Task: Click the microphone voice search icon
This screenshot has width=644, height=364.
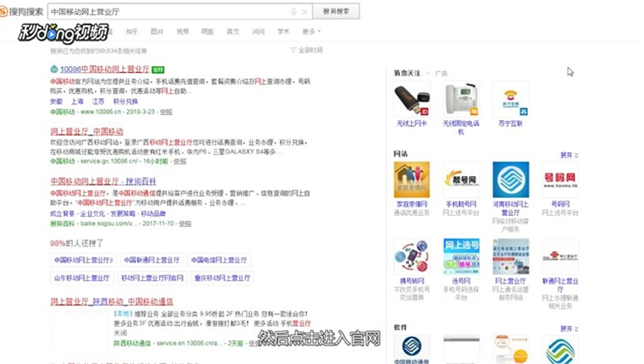Action: tap(293, 12)
